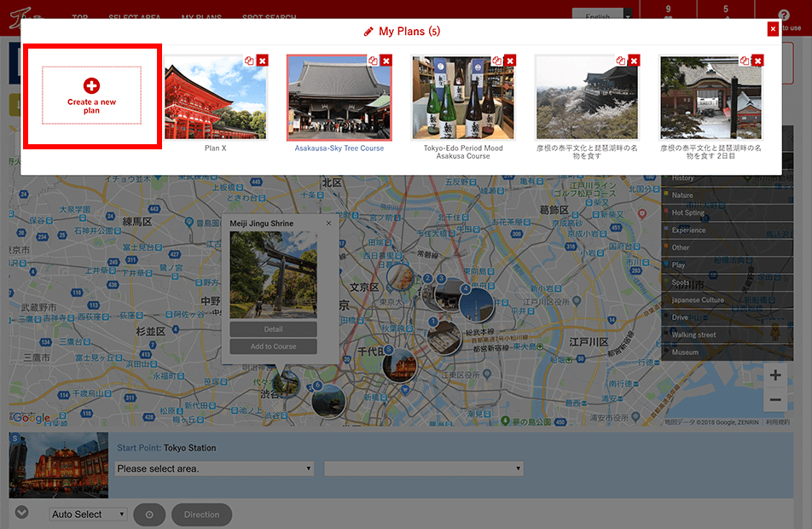The height and width of the screenshot is (529, 812).
Task: Click the Tokyo-Edo Period Mood Asakusa Course title
Action: 463,152
